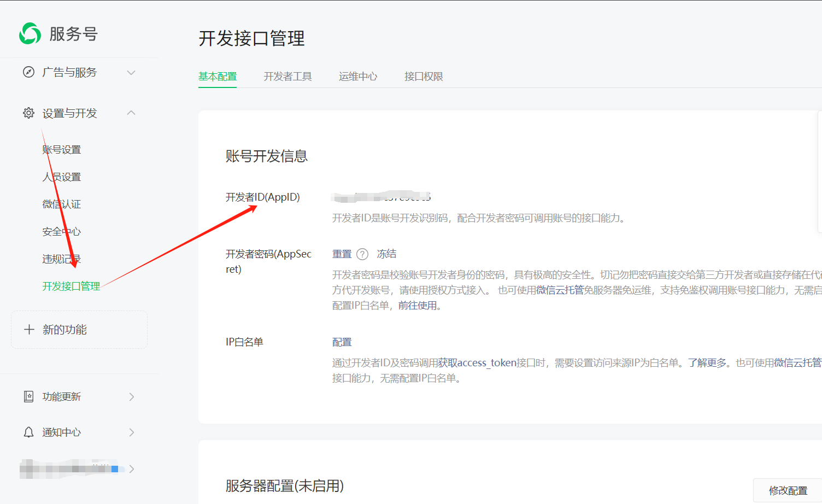
Task: Click 配置 link for IP白名单
Action: (x=342, y=342)
